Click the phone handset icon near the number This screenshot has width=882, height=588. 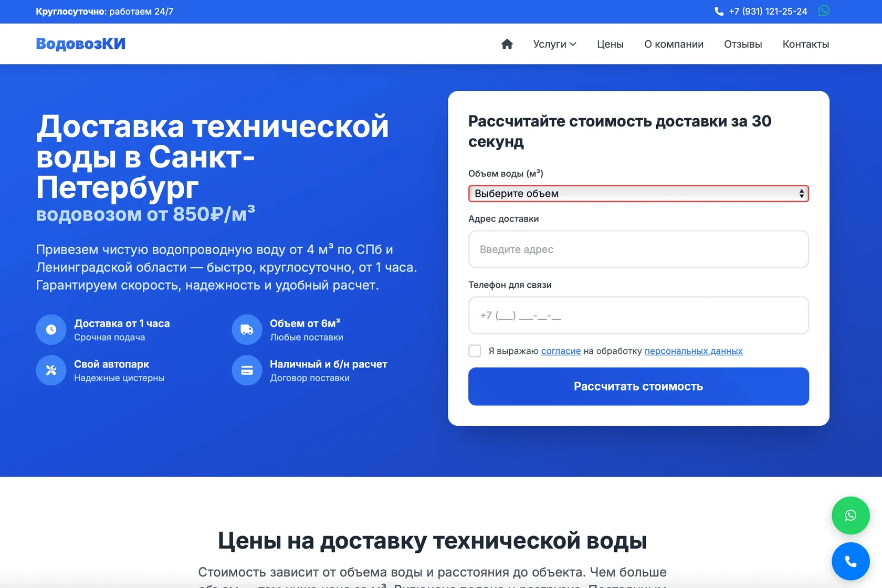click(719, 10)
